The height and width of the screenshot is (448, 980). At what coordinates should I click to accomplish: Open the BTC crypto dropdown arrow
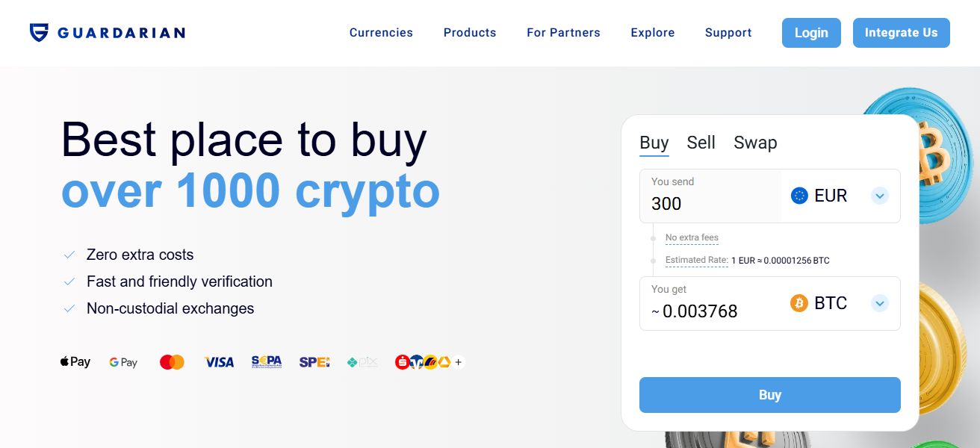[x=880, y=303]
